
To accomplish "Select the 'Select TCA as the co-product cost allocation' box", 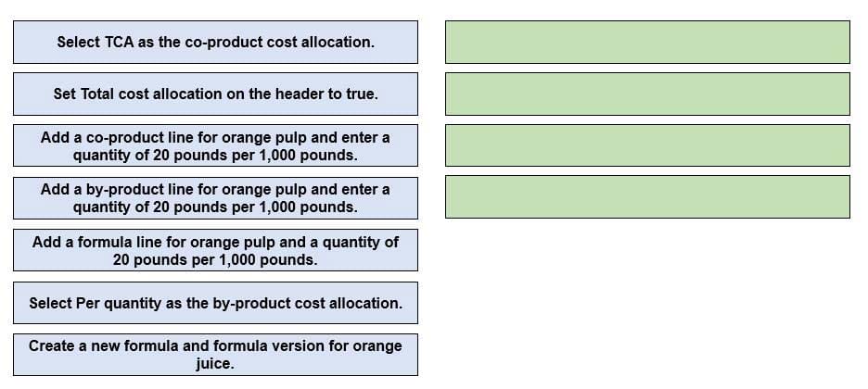I will click(215, 42).
